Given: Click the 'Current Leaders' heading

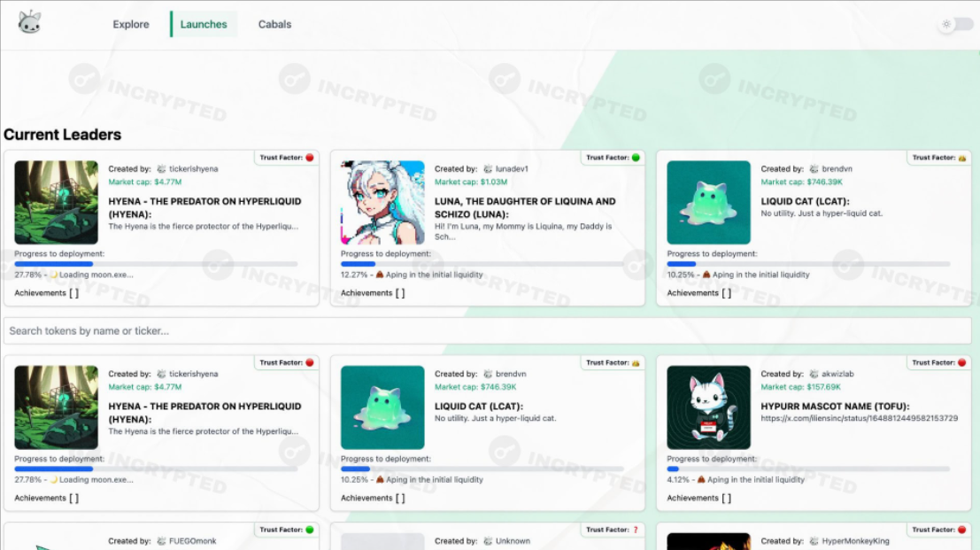Looking at the screenshot, I should (63, 135).
